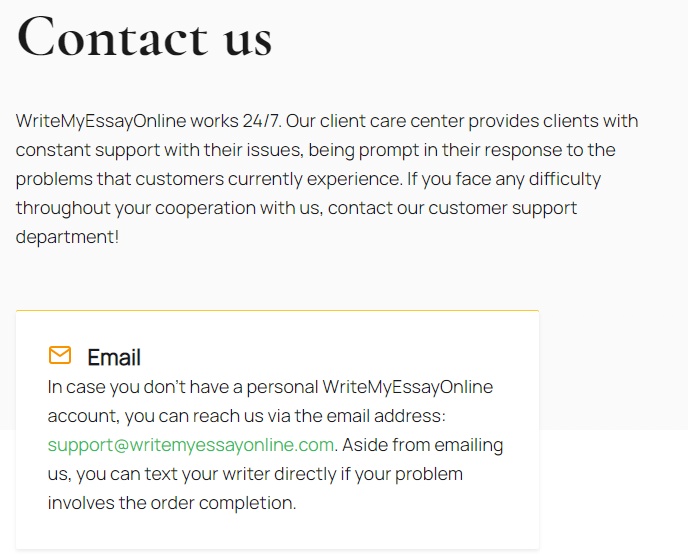This screenshot has height=557, width=688.
Task: Click "WriteMyEssayOnline" inside the Email card
Action: click(x=408, y=388)
